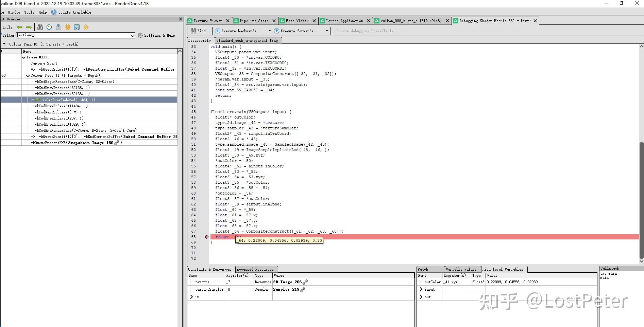This screenshot has width=644, height=327.
Task: Click the puzzle piece extensions icon
Action: point(86,27)
